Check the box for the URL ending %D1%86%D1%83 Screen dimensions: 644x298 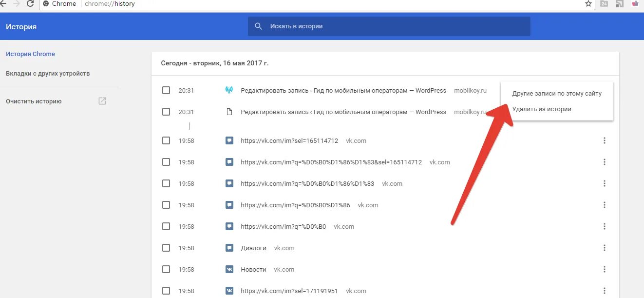pos(166,183)
